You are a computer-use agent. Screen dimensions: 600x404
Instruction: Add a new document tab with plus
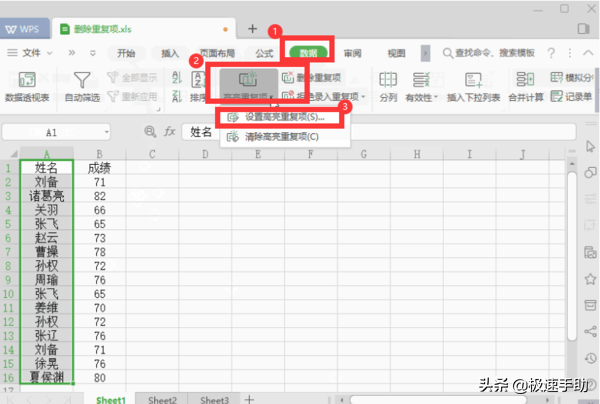[x=252, y=29]
